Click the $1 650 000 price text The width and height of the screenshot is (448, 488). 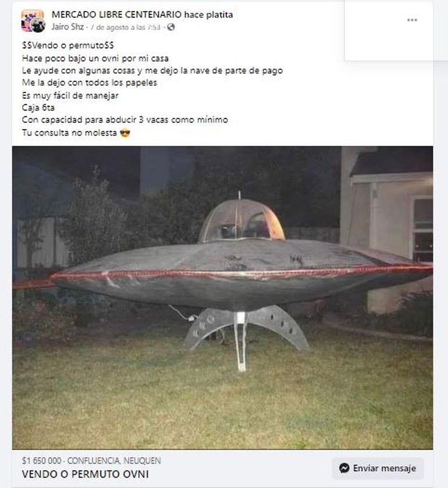42,461
